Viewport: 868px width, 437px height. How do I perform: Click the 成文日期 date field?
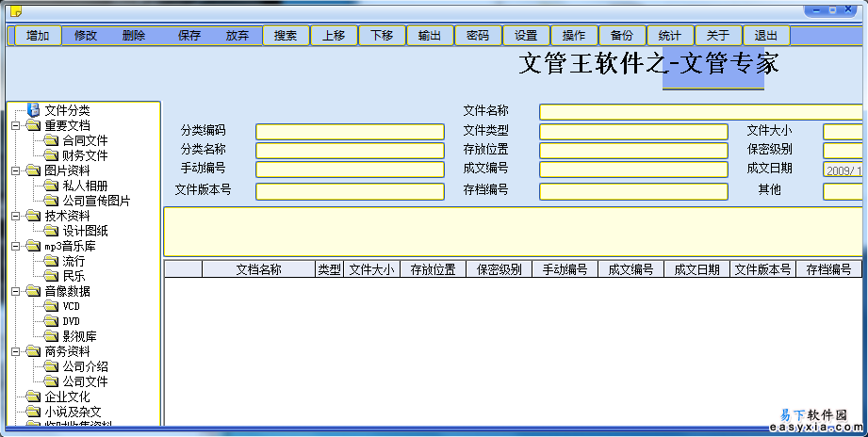pyautogui.click(x=844, y=170)
